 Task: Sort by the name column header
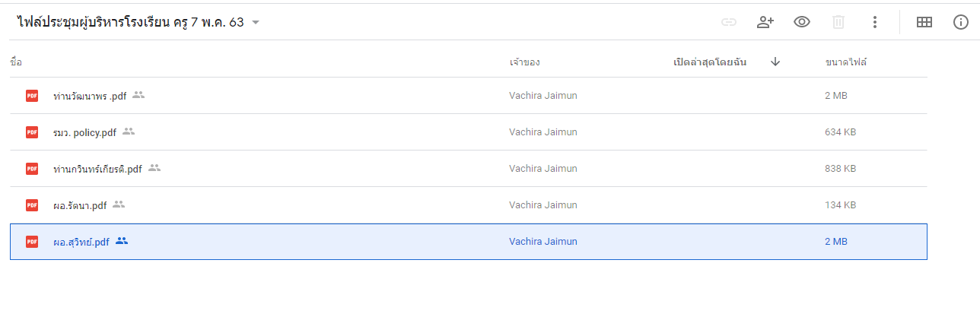pos(15,62)
